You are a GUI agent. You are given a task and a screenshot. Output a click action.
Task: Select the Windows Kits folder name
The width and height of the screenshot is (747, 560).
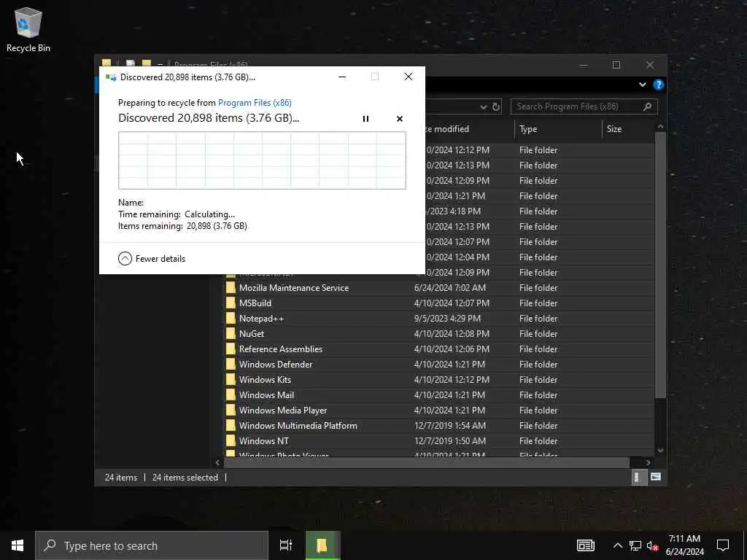coord(265,379)
